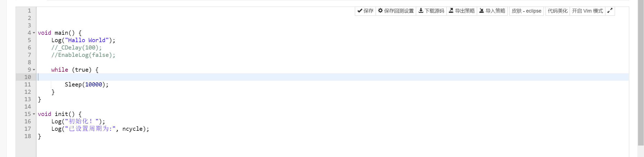Click the gear 保存回测设置 button

click(x=396, y=11)
